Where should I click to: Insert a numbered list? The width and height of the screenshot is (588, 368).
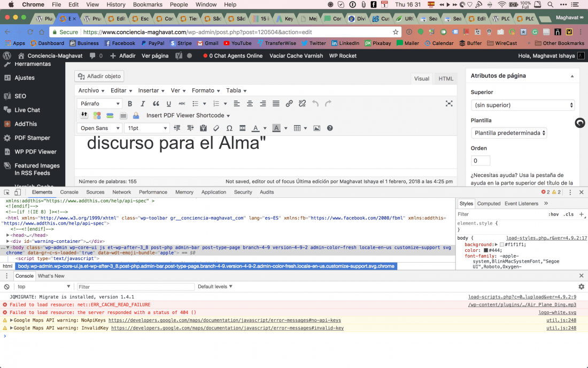216,104
